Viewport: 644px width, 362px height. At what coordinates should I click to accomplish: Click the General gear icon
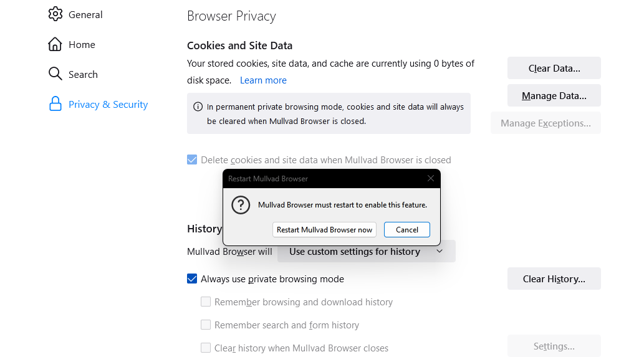coord(55,14)
